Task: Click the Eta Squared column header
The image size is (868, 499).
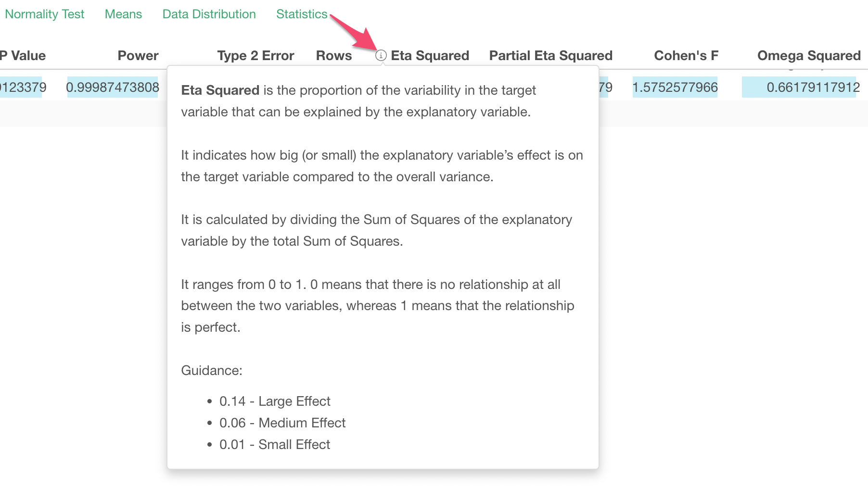Action: pos(430,56)
